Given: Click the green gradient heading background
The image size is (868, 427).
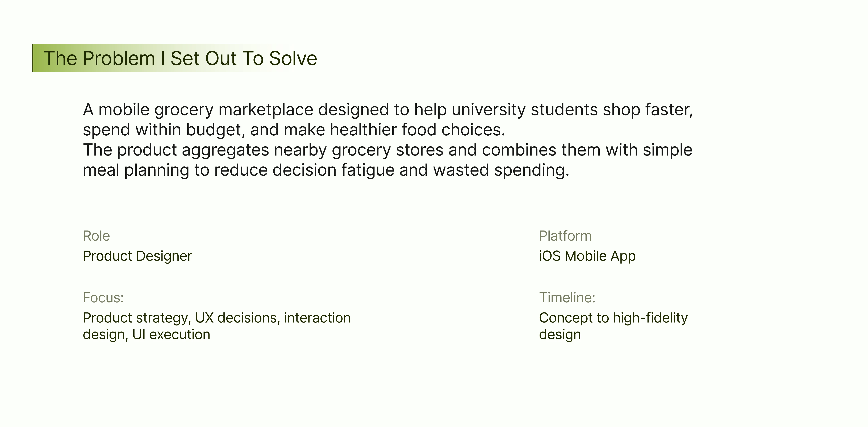Looking at the screenshot, I should tap(162, 58).
